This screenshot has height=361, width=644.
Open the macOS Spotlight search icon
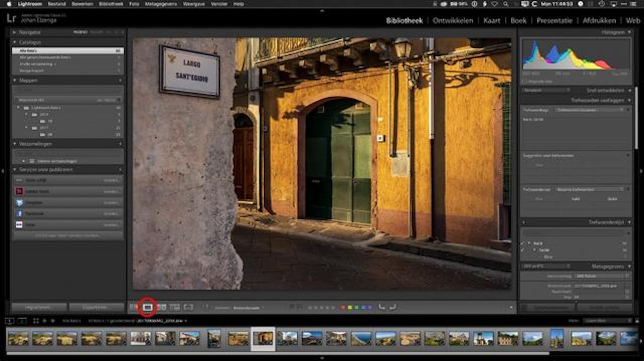506,4
